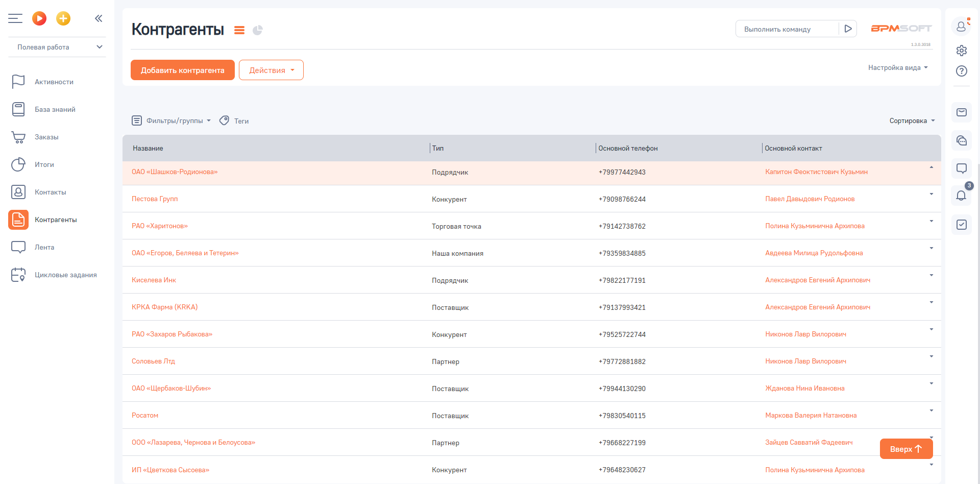
Task: Click the Цикловые задания calendar icon
Action: (x=18, y=275)
